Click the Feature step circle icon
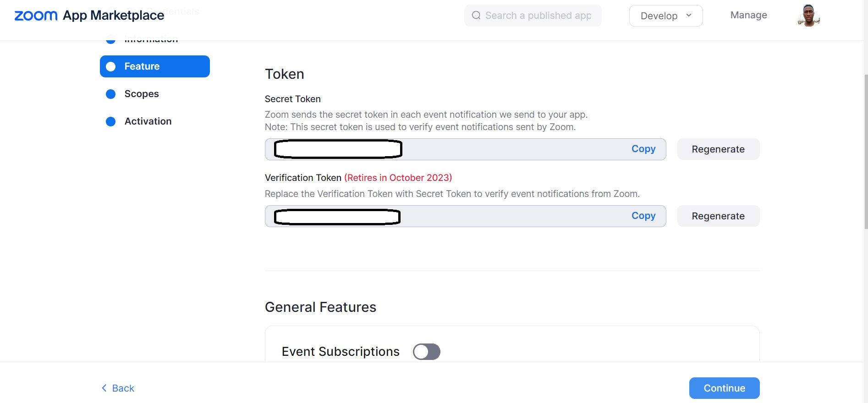The height and width of the screenshot is (403, 868). point(111,66)
